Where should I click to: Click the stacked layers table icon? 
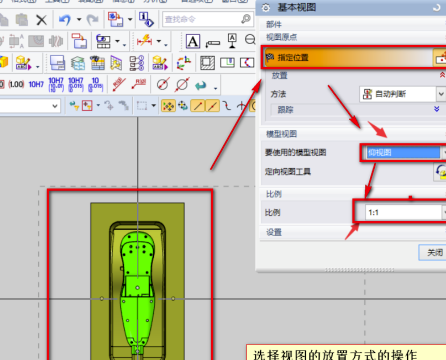point(78,63)
